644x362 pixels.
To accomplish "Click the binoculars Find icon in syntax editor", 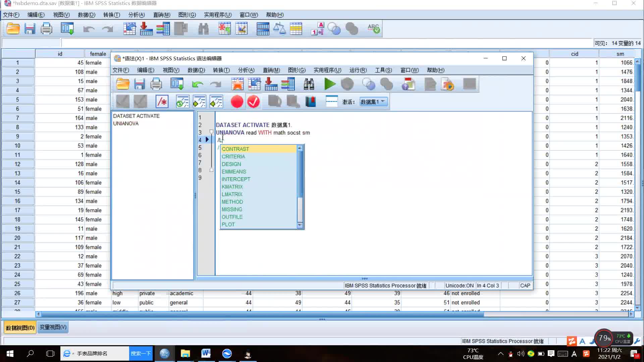I will coord(309,84).
